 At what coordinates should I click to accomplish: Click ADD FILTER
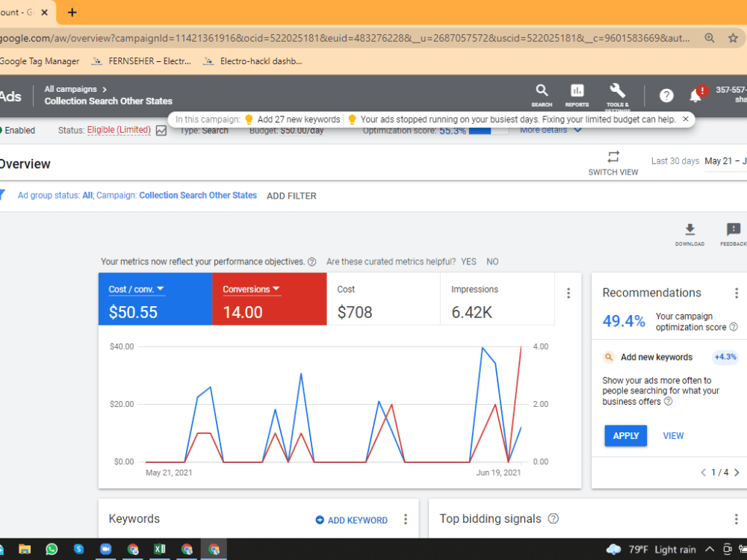[x=291, y=196]
